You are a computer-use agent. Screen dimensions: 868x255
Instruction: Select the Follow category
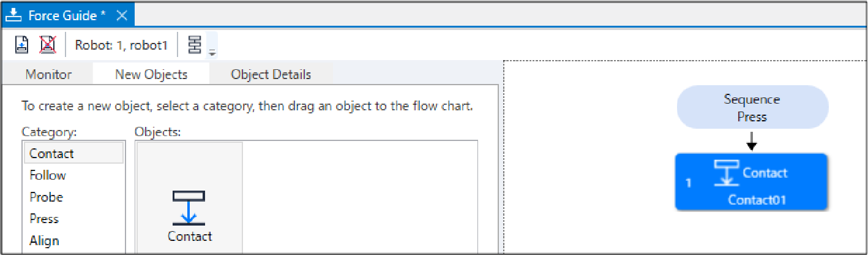[x=48, y=175]
